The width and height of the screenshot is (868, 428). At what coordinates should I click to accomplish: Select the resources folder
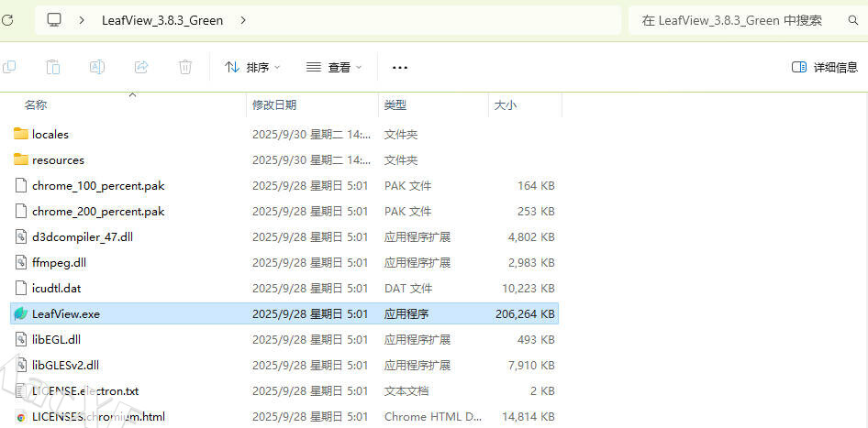(58, 159)
